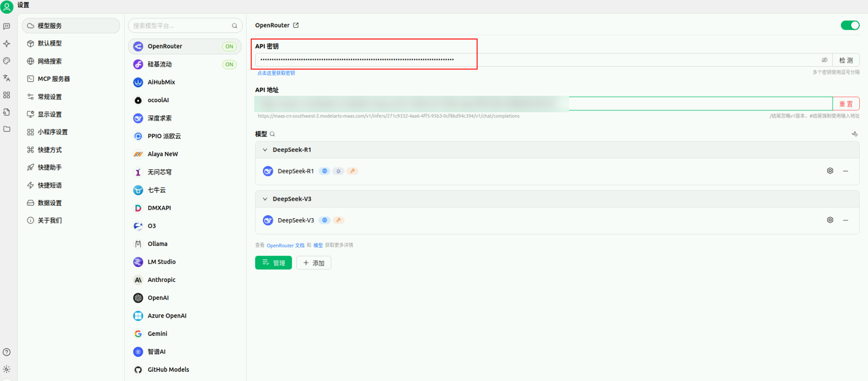Follow 点击这里获取密钥 link
This screenshot has height=381, width=868.
coord(276,73)
